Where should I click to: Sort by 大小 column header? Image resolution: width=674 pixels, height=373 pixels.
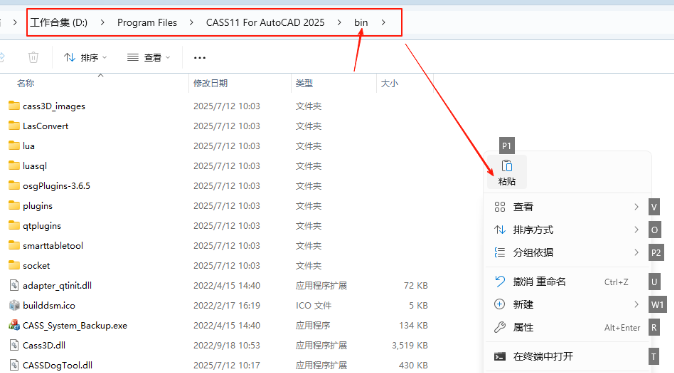389,83
